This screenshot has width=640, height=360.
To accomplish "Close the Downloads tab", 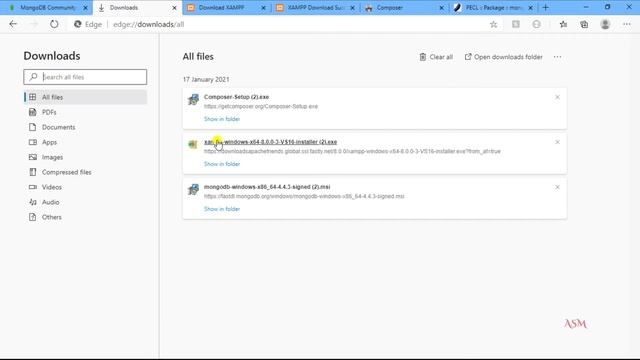I will [174, 8].
